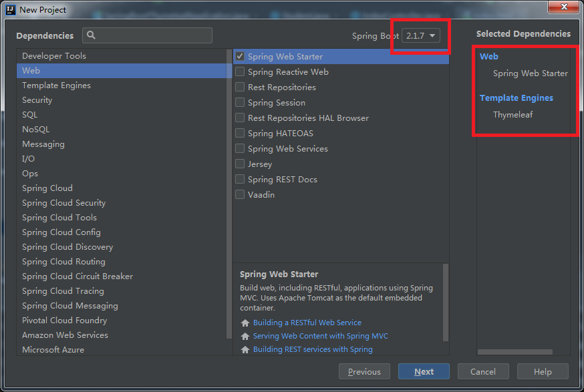Select Spring Cloud Discovery category
Viewport: 584px width, 392px height.
click(122, 247)
